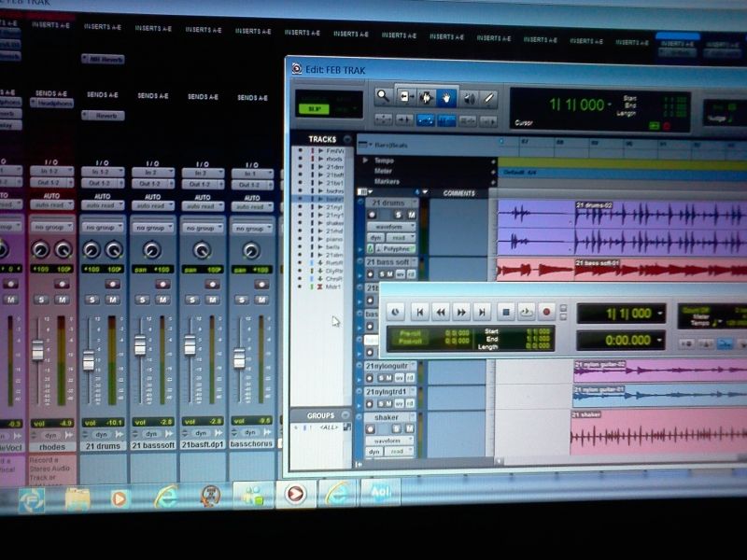
Task: Open waveform view dropdown on 21 drums track
Action: pyautogui.click(x=388, y=227)
